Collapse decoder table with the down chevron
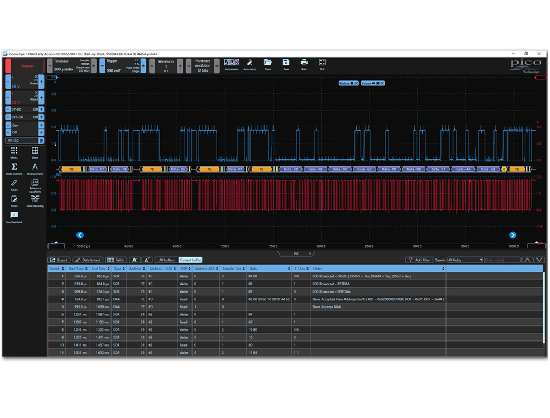550x418 pixels. (x=539, y=260)
